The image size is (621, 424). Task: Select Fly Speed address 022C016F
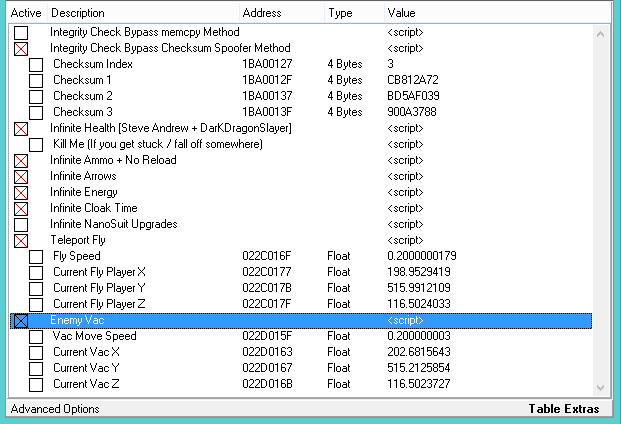[267, 256]
